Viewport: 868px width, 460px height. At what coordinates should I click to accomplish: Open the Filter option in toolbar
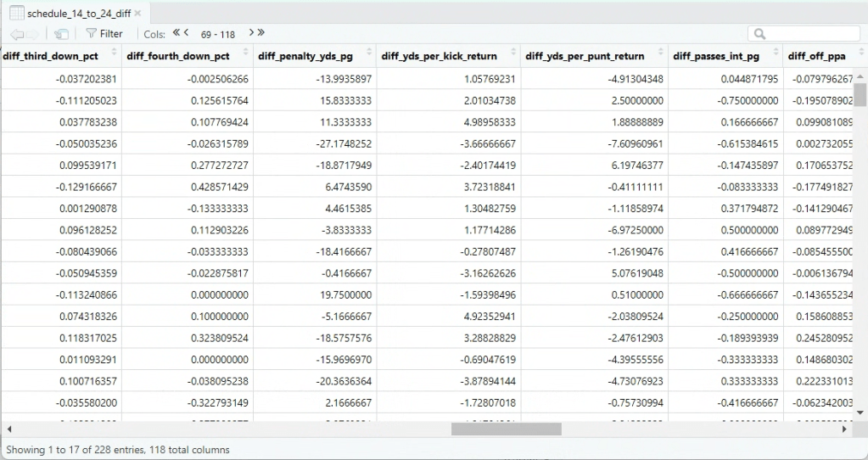point(104,34)
